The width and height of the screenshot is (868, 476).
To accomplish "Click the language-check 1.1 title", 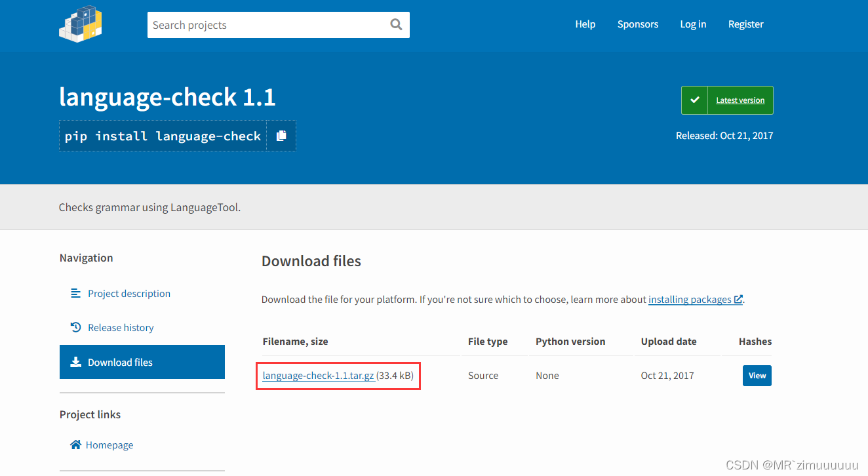I will tap(167, 97).
